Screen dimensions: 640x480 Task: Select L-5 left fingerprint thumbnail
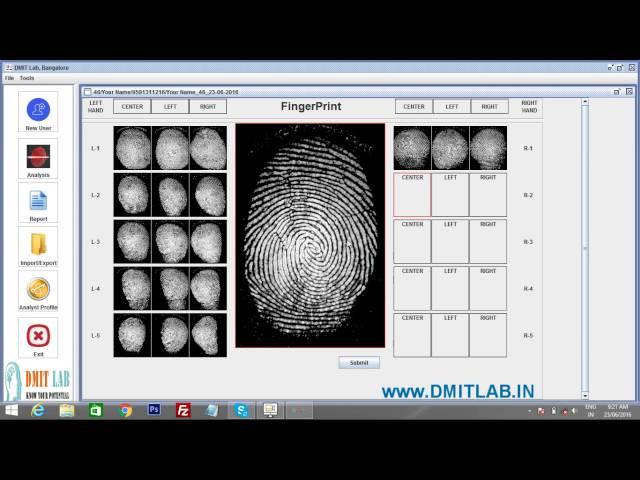point(170,335)
